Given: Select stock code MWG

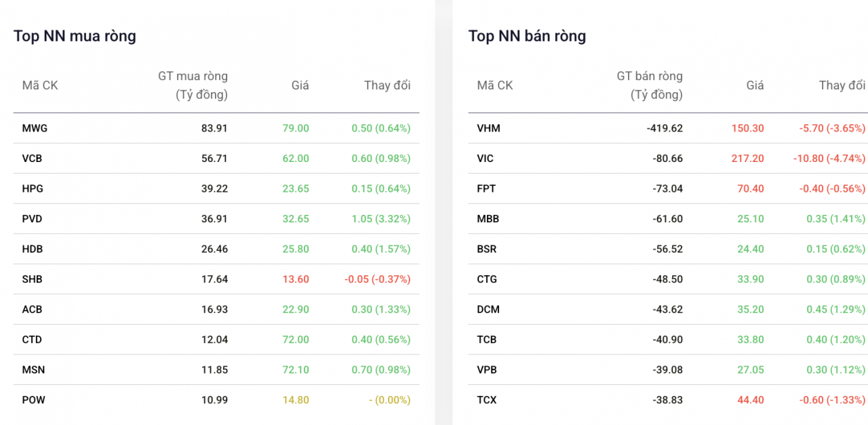Looking at the screenshot, I should pos(35,128).
